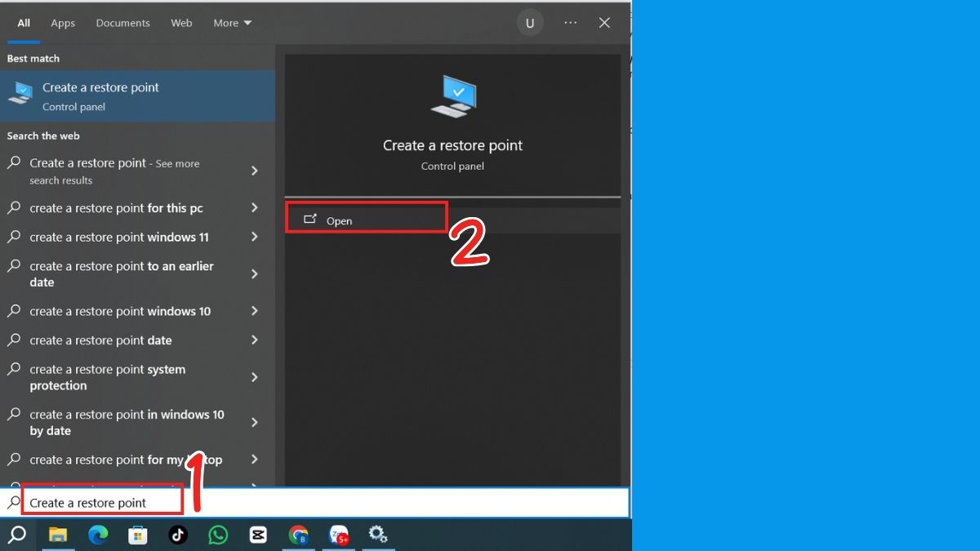980x551 pixels.
Task: Open File Explorer from the taskbar
Action: point(56,535)
